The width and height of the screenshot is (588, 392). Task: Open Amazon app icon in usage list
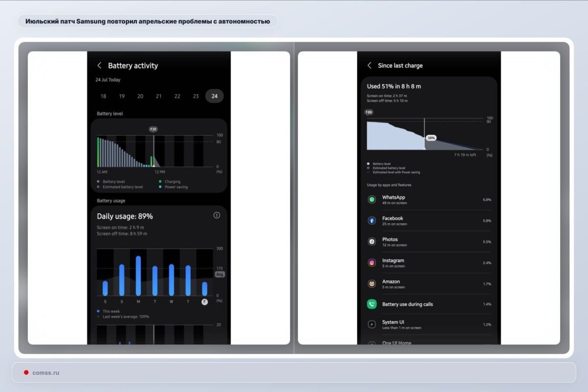tap(372, 284)
